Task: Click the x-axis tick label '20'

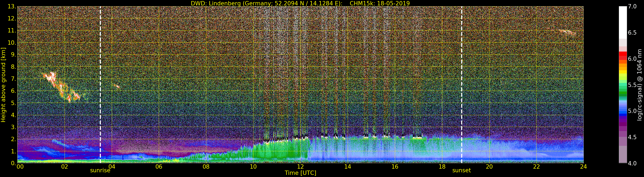Action: click(x=489, y=167)
